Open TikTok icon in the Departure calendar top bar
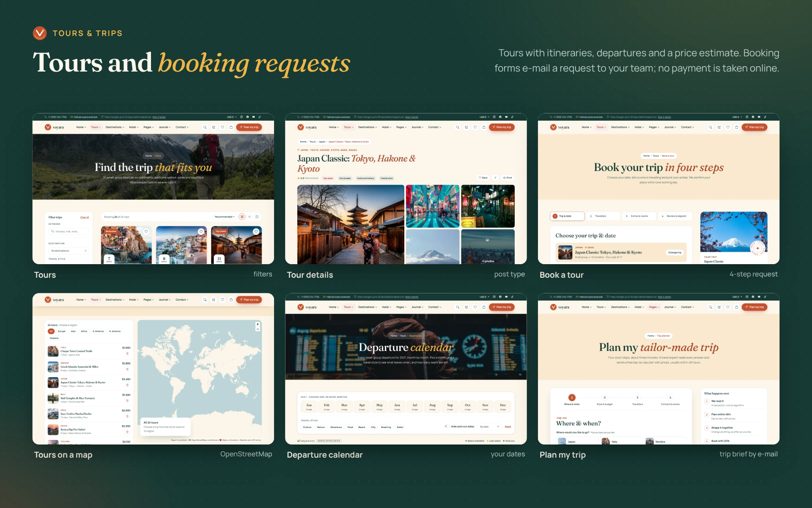Viewport: 812px width, 508px height. pos(512,297)
